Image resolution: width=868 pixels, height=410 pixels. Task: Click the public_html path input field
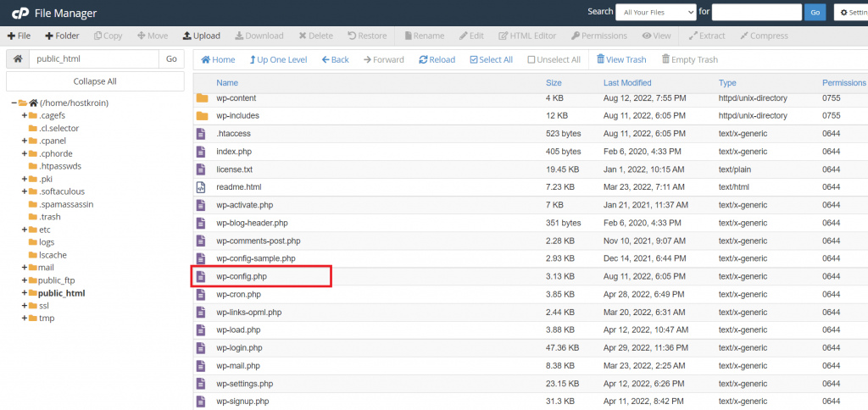coord(93,58)
